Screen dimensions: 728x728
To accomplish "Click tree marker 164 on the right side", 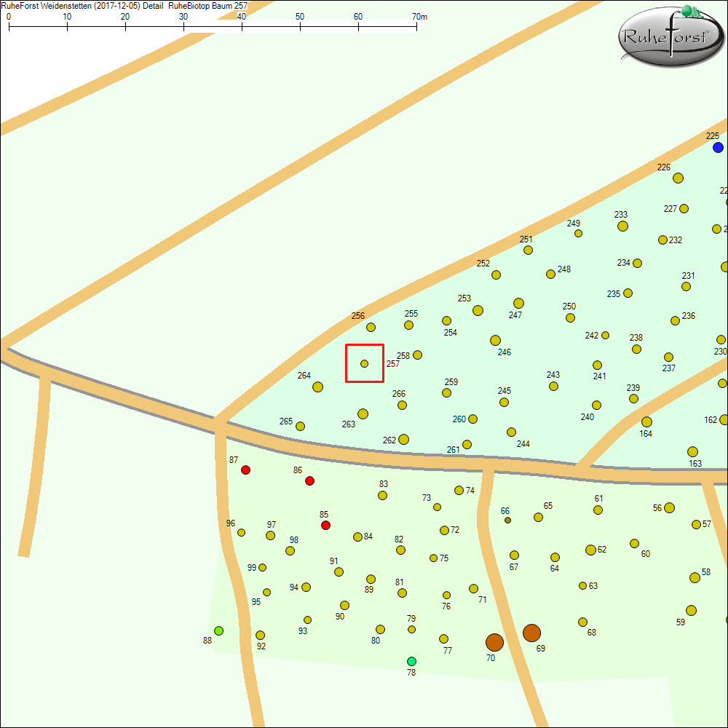I will click(645, 421).
